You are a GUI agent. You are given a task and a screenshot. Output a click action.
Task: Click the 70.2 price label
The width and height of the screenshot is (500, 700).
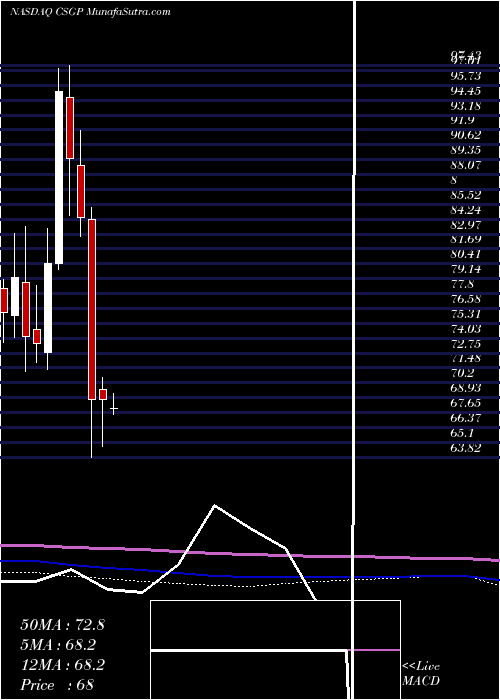click(462, 373)
